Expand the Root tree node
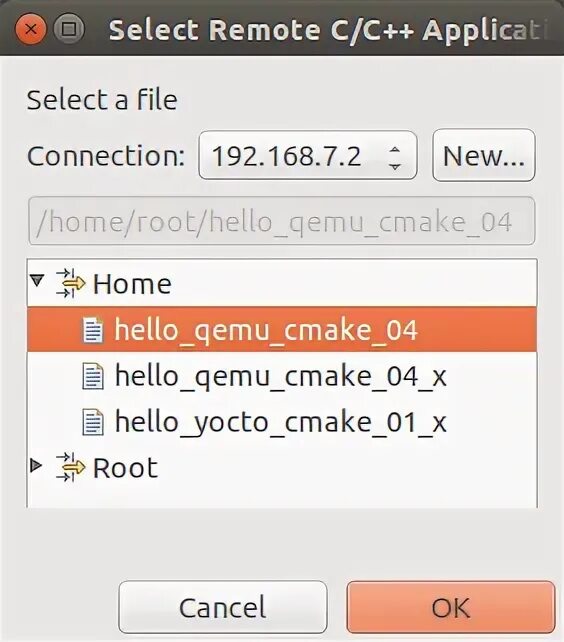Image resolution: width=564 pixels, height=642 pixels. (x=37, y=465)
